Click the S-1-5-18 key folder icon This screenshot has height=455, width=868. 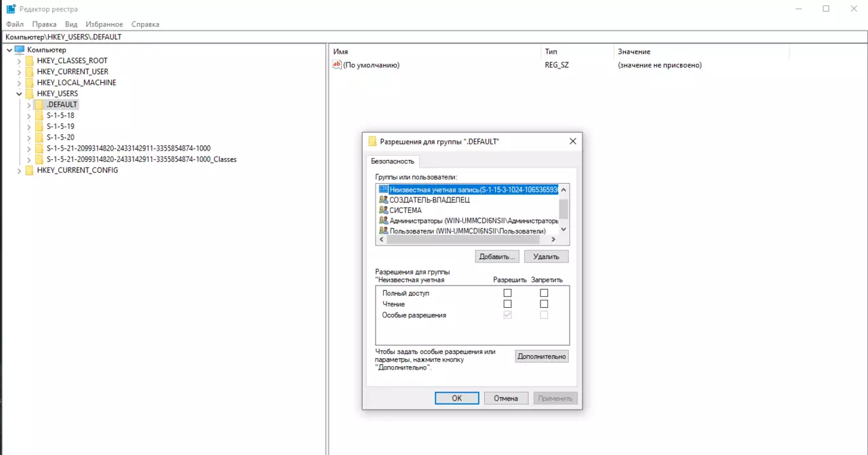[x=39, y=115]
